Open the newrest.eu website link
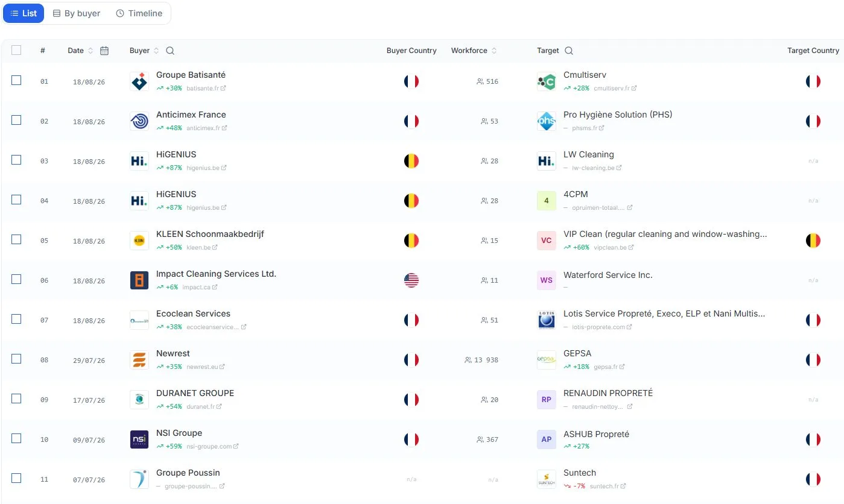The image size is (844, 504). (206, 367)
